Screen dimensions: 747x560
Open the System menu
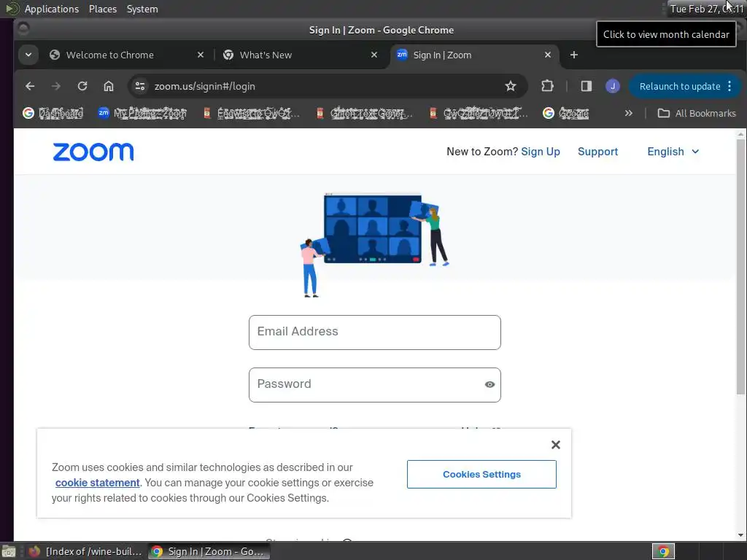[142, 9]
